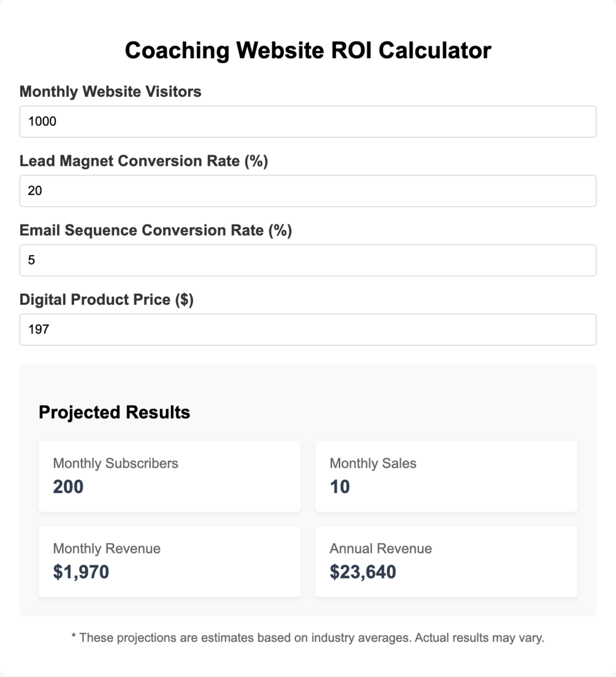
Task: Click the projections disclaimer footnote text
Action: pyautogui.click(x=308, y=638)
